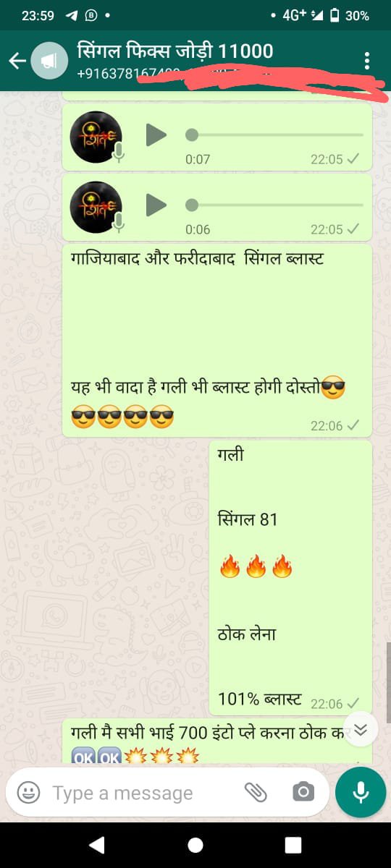Tap the emoji smiley icon
Image resolution: width=391 pixels, height=868 pixels.
[28, 793]
